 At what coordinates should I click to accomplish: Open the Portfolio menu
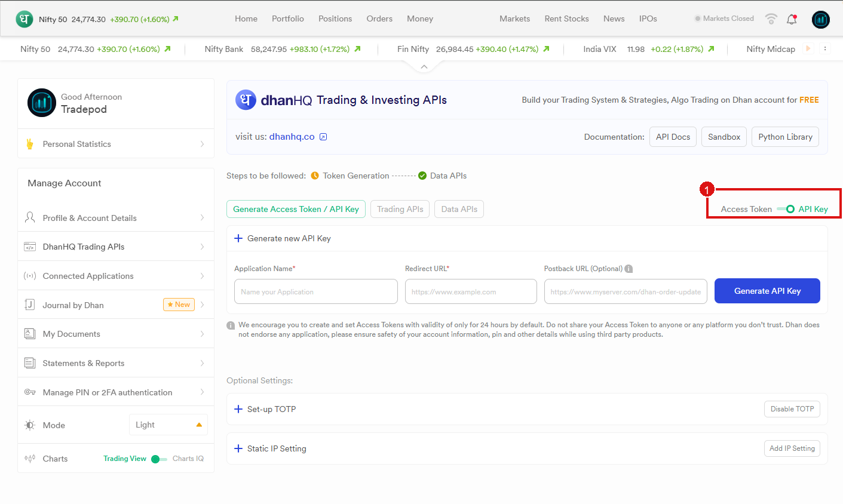(x=288, y=19)
